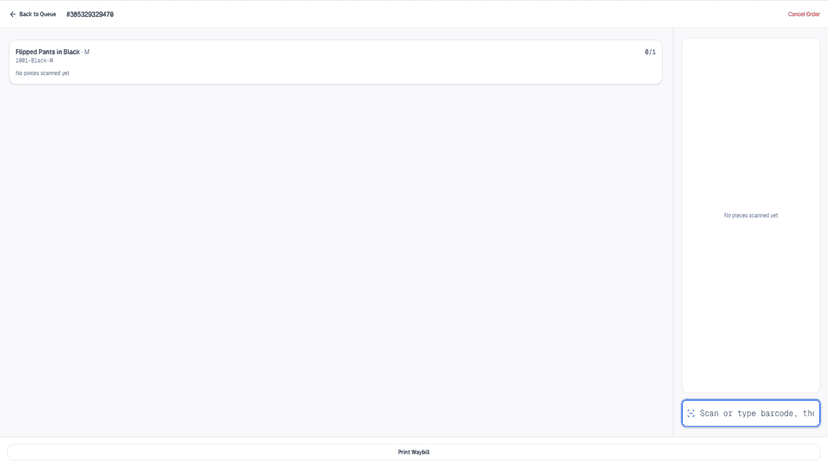
Task: Click the 0/1 scanned count
Action: (650, 52)
